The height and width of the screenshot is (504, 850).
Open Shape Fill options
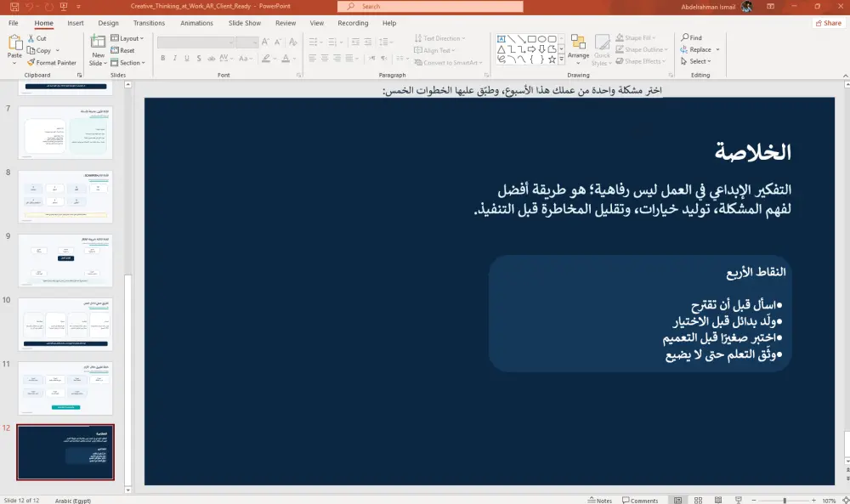635,38
